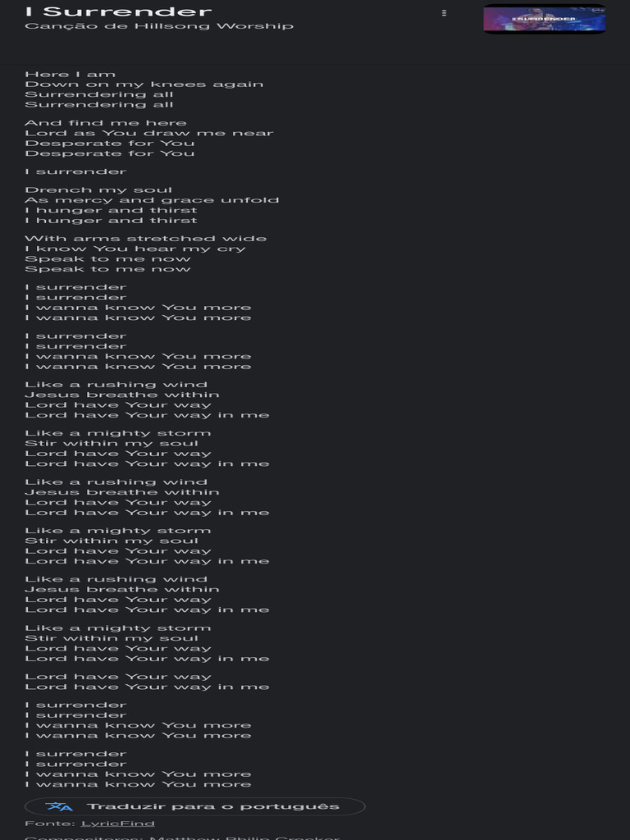Select lyric Down on my knees again
The image size is (630, 840).
click(144, 84)
